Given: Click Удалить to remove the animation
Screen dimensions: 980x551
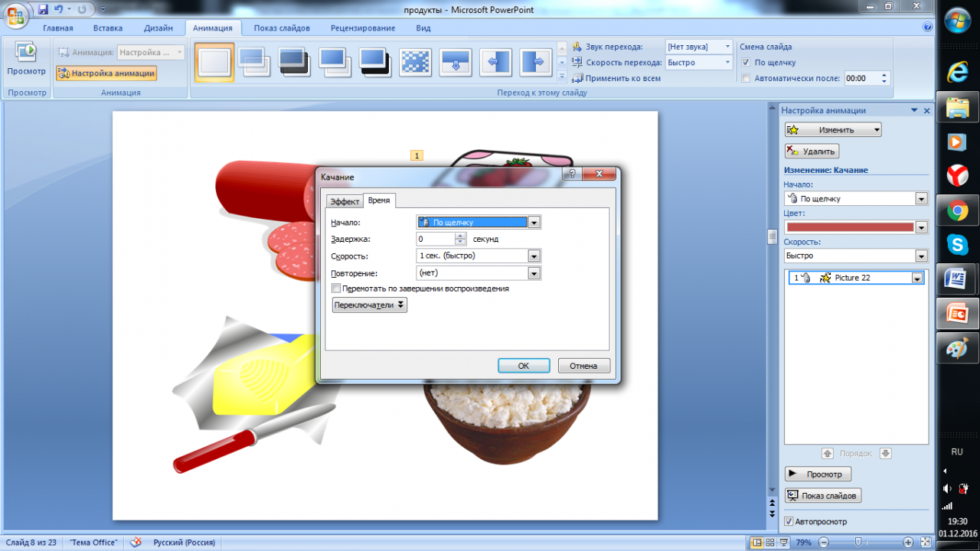Looking at the screenshot, I should (x=812, y=152).
